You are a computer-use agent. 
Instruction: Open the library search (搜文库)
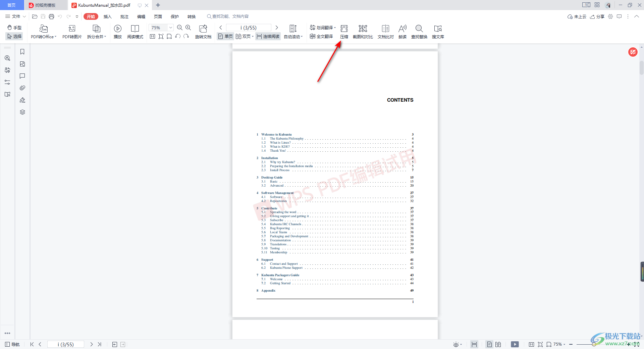[x=438, y=32]
